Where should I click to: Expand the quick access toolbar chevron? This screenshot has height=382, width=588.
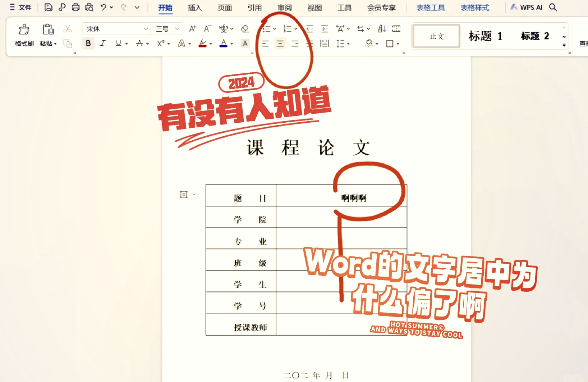tap(137, 7)
